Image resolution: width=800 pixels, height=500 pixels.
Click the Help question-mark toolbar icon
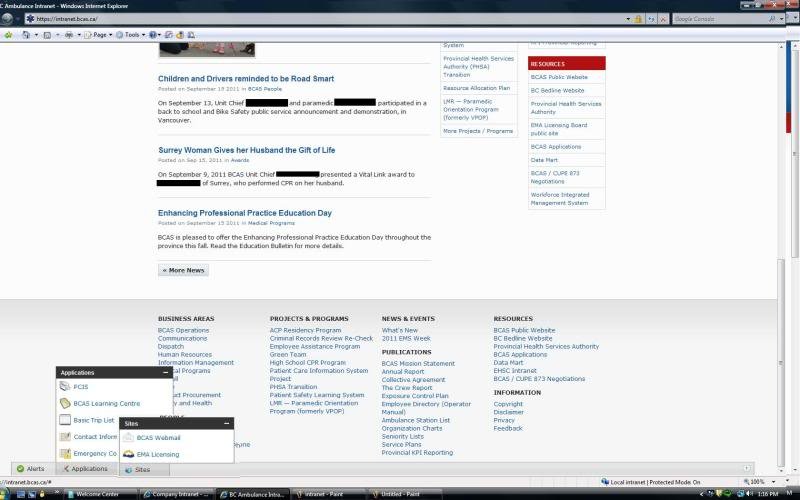[153, 35]
